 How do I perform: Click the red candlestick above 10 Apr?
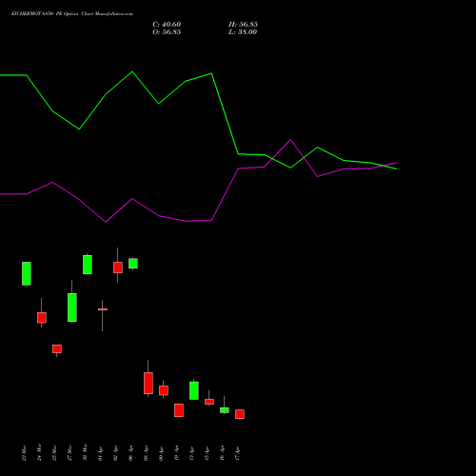(179, 410)
